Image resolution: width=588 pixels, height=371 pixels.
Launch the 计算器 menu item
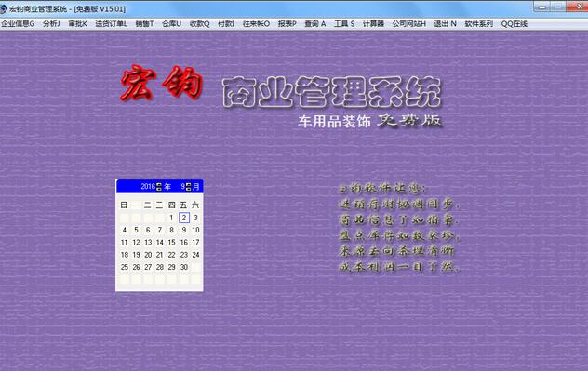click(x=373, y=23)
